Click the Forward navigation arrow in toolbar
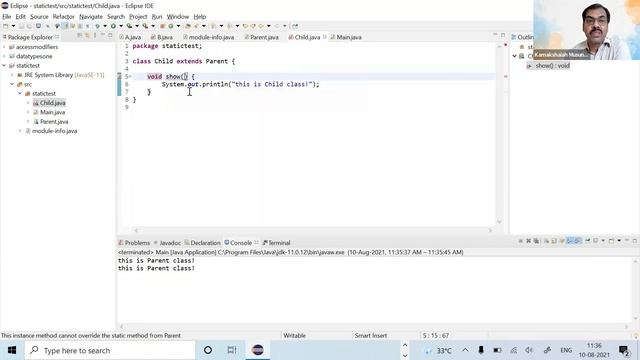Viewport: 640px width, 360px height. (x=277, y=26)
